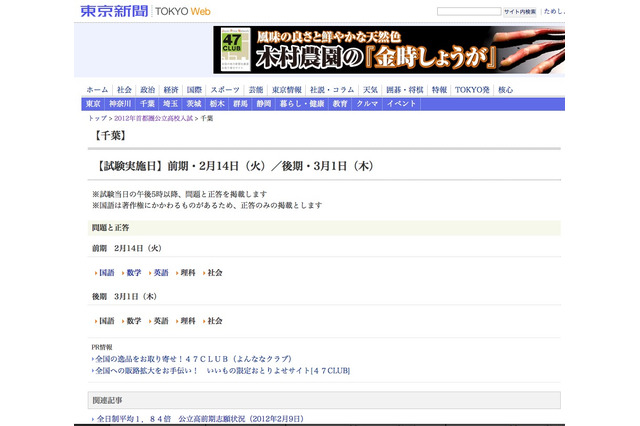Select the 埼玉 regional tab

point(171,104)
